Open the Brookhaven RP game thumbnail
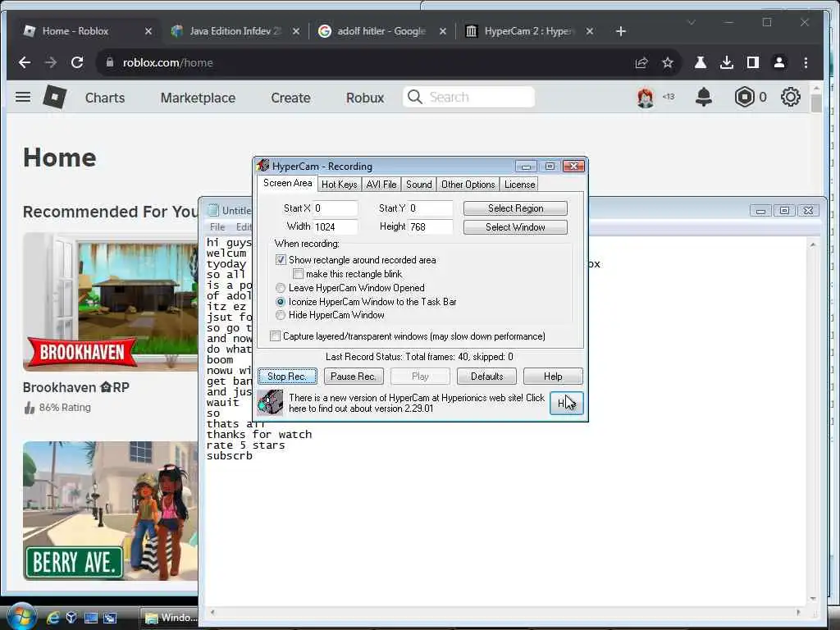This screenshot has width=840, height=630. coord(111,302)
